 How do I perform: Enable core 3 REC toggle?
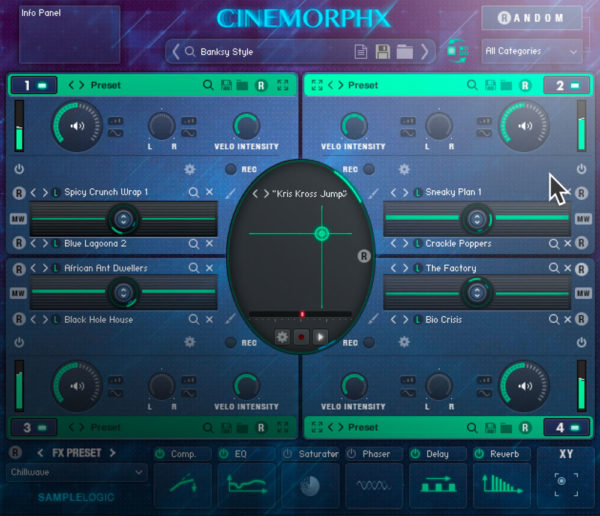[x=231, y=343]
